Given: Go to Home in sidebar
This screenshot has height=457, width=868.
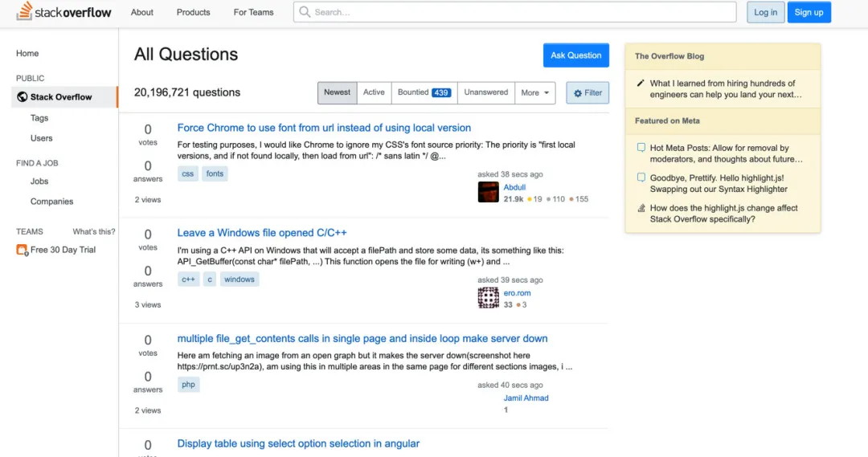Looking at the screenshot, I should click(x=27, y=53).
